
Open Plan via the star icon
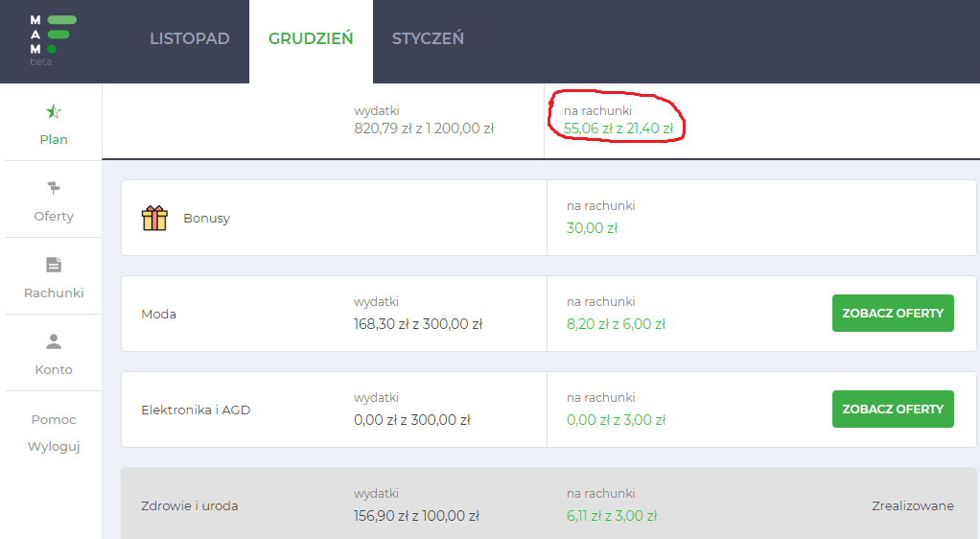(x=54, y=112)
